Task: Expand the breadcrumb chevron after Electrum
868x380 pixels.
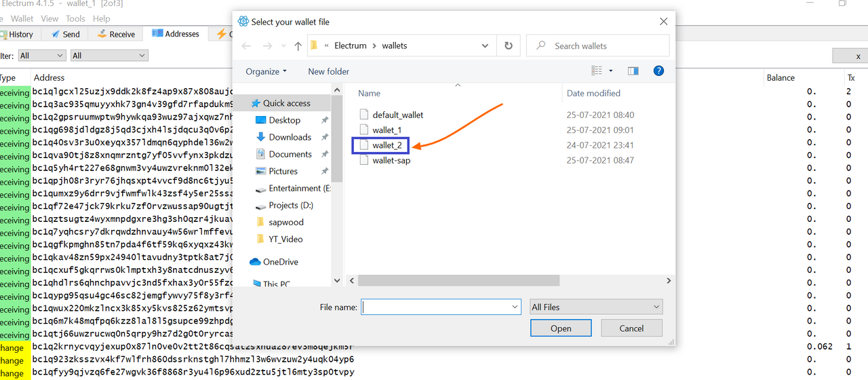Action: click(x=374, y=46)
